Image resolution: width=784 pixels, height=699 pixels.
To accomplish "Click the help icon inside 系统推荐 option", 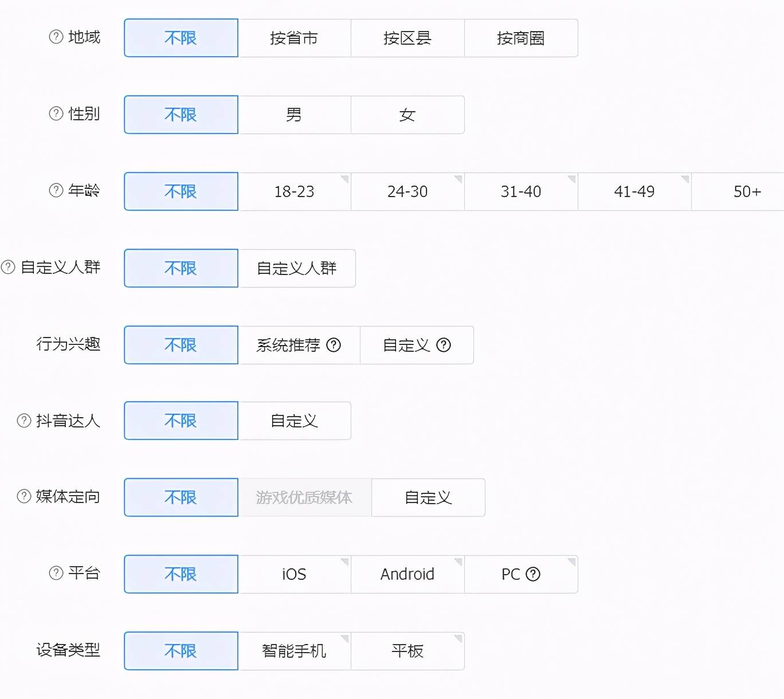I will [x=334, y=345].
